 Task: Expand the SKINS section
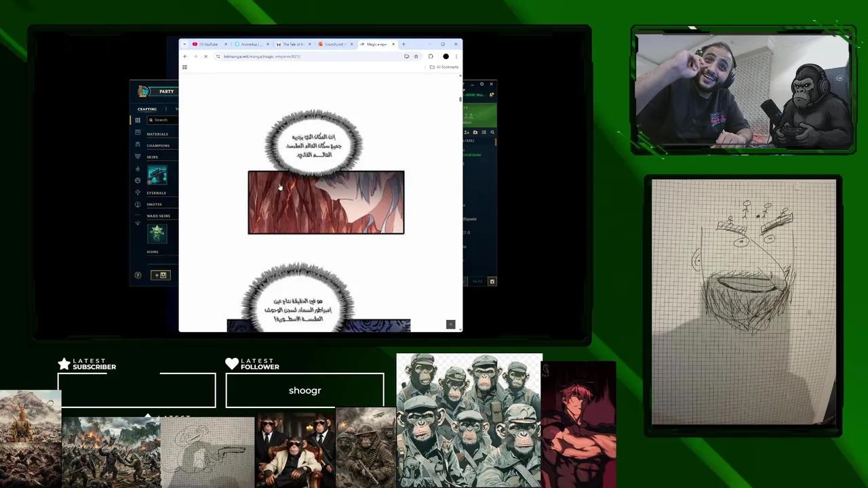click(x=153, y=157)
